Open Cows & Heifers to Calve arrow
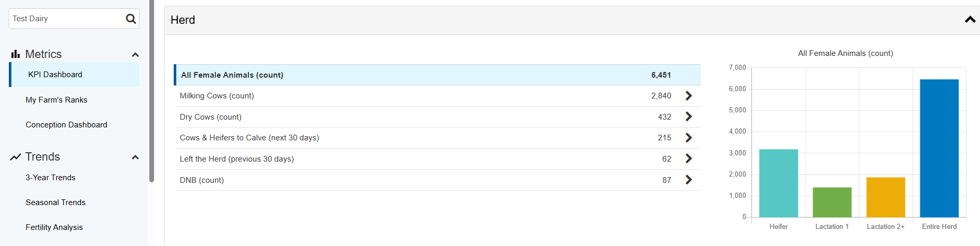This screenshot has width=980, height=246. coord(689,138)
